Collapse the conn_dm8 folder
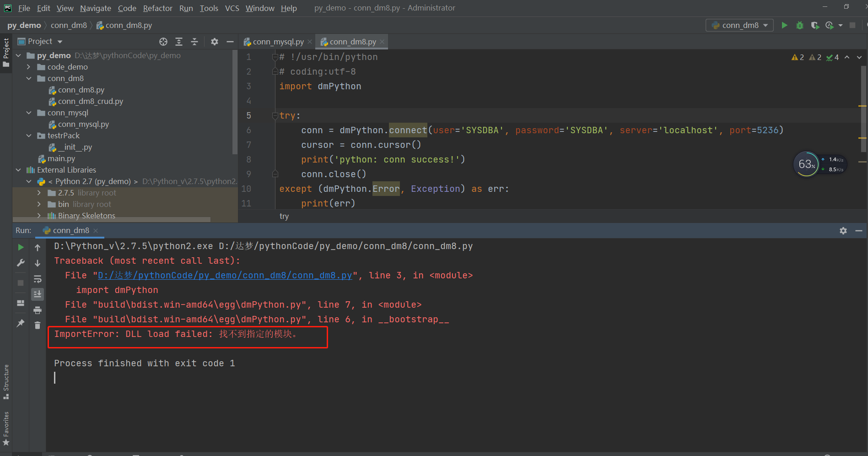The width and height of the screenshot is (868, 456). click(x=29, y=78)
